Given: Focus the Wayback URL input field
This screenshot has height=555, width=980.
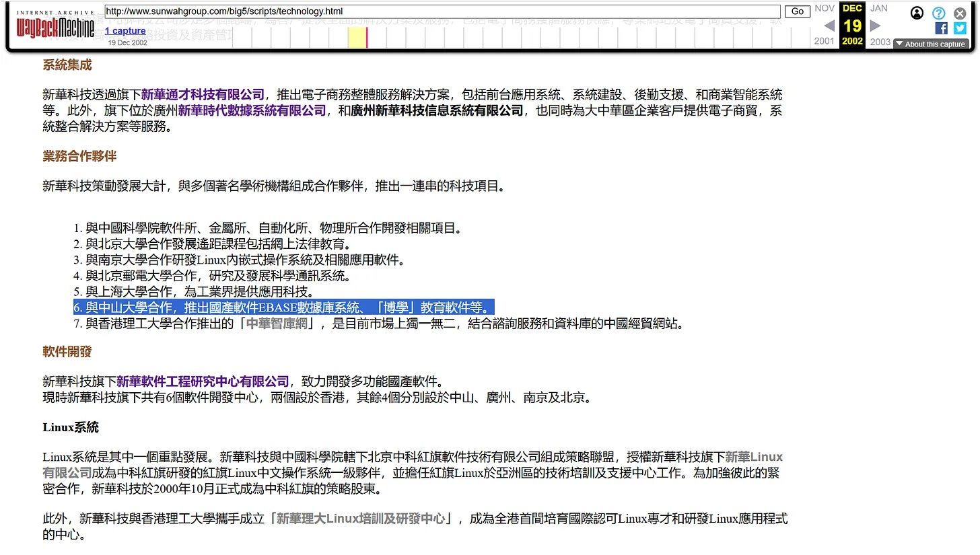Looking at the screenshot, I should pos(442,11).
